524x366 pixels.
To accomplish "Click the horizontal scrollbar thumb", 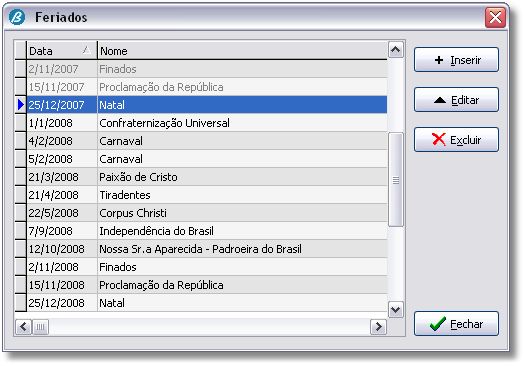I will point(40,327).
